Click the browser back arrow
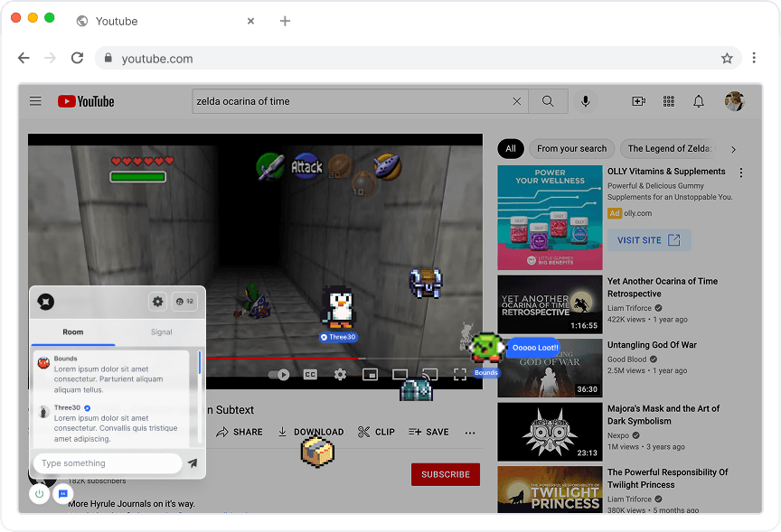Screen dimensions: 781x532 24,58
